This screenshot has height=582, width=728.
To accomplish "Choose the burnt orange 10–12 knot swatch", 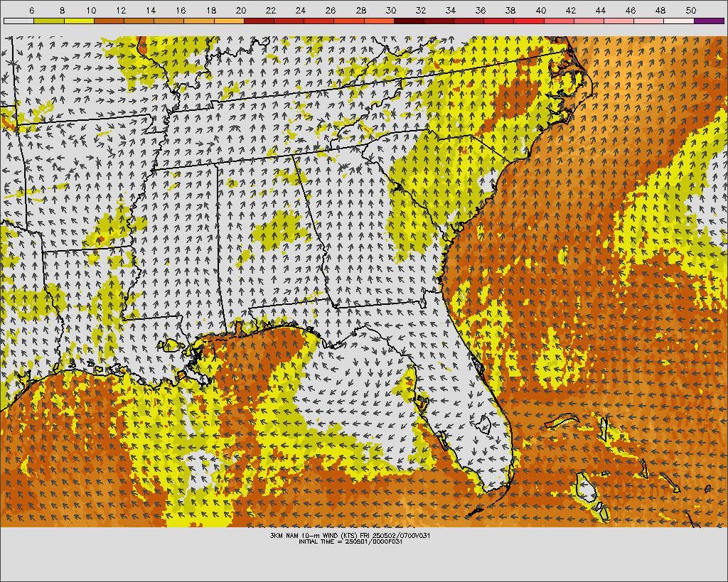I will [x=109, y=21].
